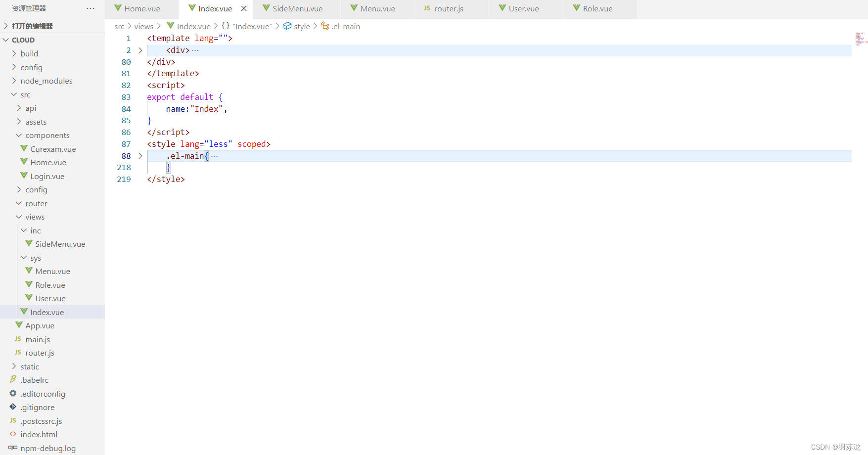Expand the folded .el-main style block
The width and height of the screenshot is (868, 455).
pos(140,156)
